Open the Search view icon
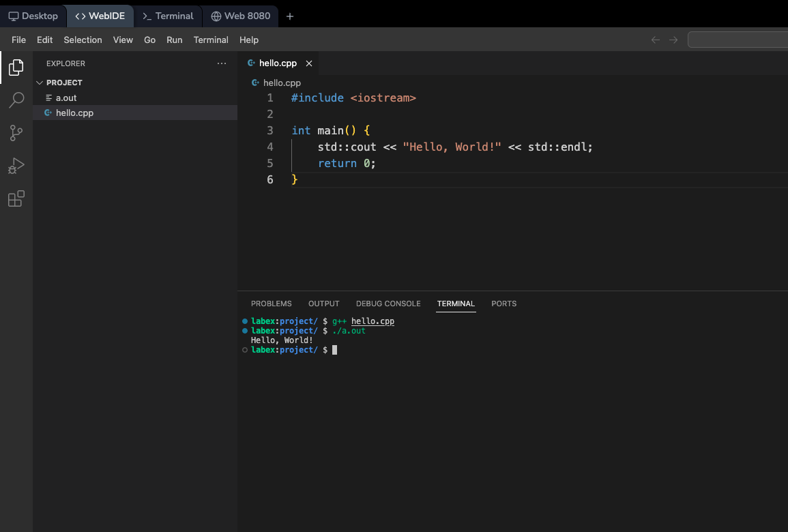This screenshot has height=532, width=788. click(16, 100)
